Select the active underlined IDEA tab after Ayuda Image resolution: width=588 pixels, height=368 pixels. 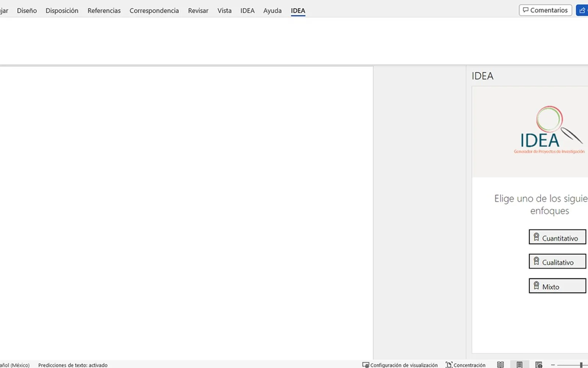tap(298, 11)
